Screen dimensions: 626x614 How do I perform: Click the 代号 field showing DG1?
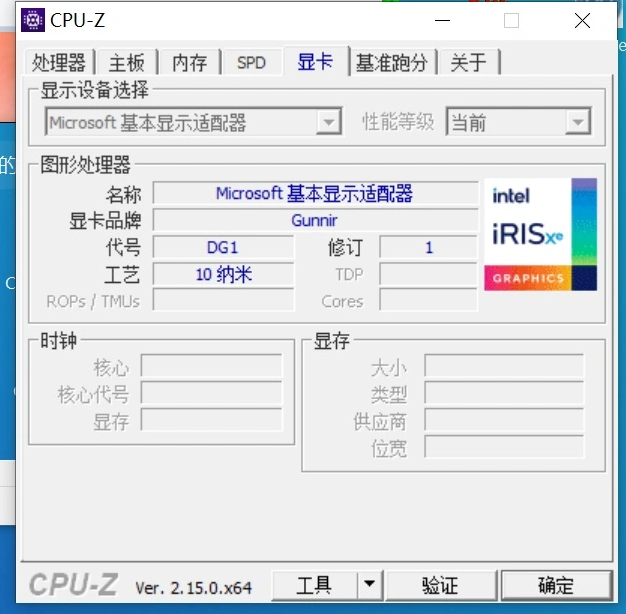222,247
